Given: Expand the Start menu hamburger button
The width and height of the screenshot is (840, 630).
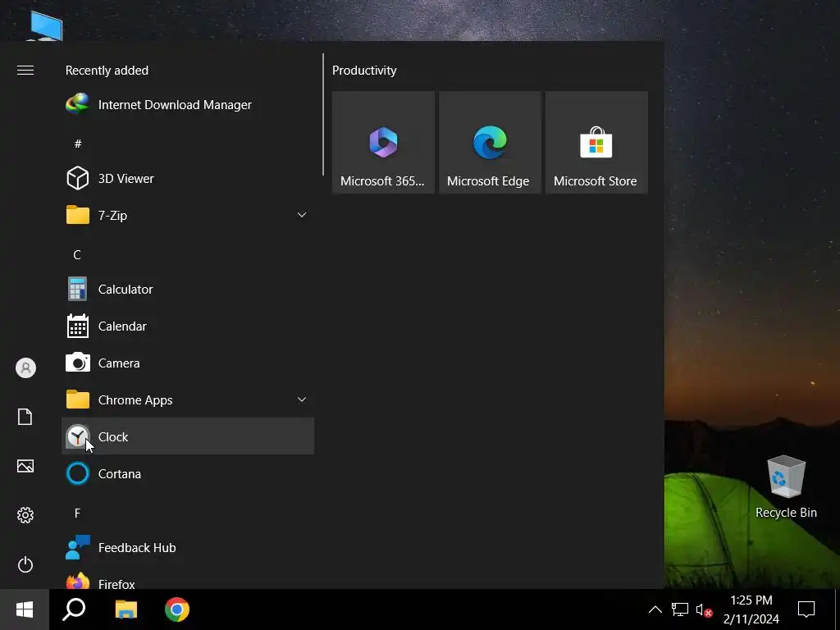Looking at the screenshot, I should [25, 71].
